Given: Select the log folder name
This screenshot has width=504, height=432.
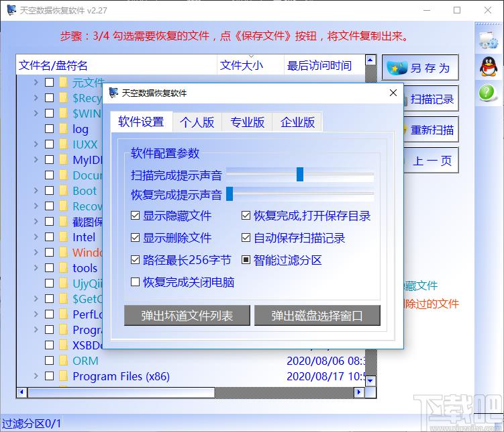Looking at the screenshot, I should (81, 129).
